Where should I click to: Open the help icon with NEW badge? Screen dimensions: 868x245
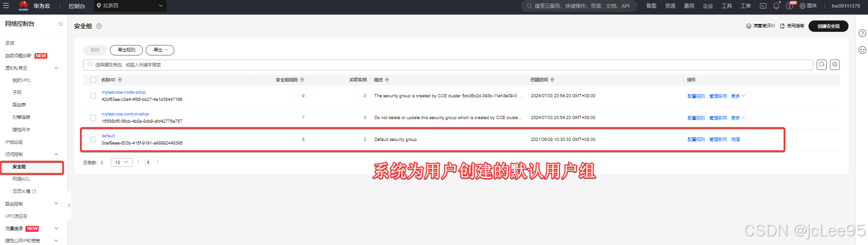[790, 5]
